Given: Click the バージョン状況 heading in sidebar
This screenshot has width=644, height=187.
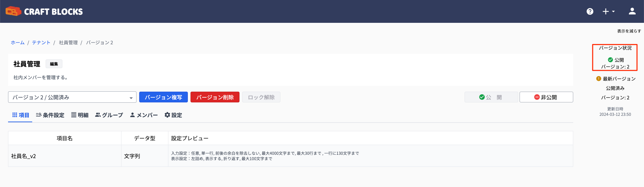Looking at the screenshot, I should tap(615, 48).
